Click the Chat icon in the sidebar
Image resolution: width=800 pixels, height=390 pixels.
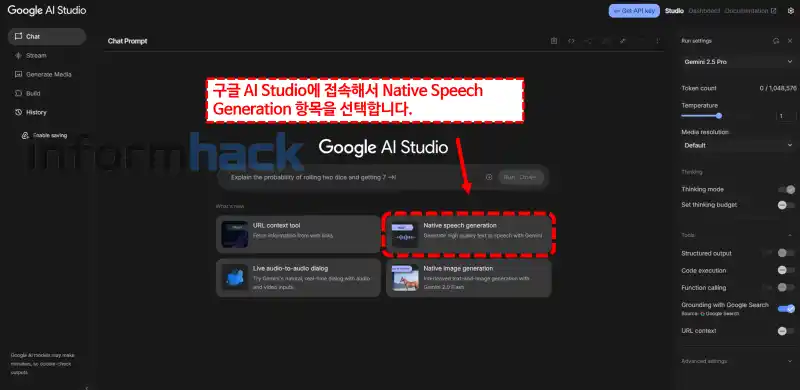click(x=18, y=36)
